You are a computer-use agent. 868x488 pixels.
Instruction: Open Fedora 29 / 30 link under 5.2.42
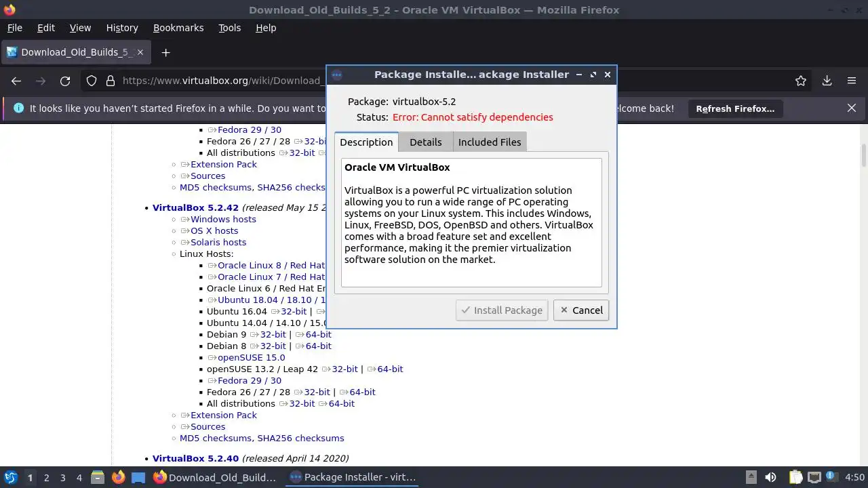249,380
